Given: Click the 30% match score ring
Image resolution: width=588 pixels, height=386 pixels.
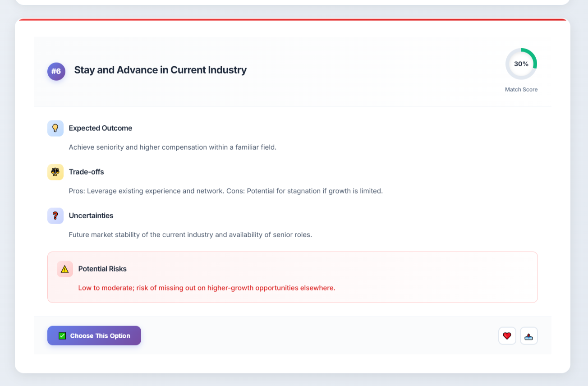Looking at the screenshot, I should coord(521,64).
